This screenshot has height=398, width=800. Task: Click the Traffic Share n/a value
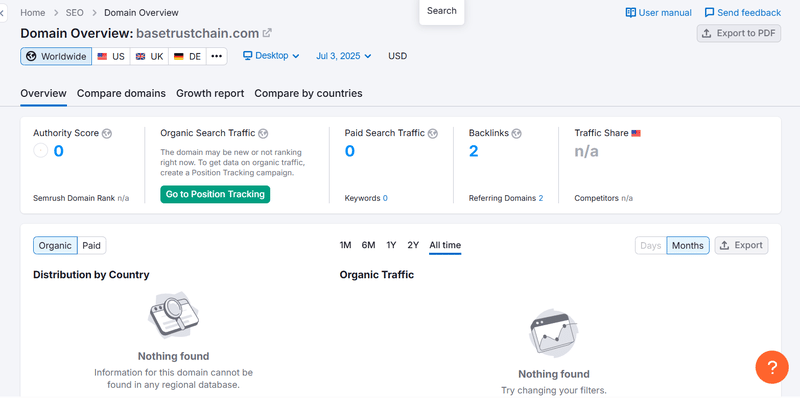587,151
